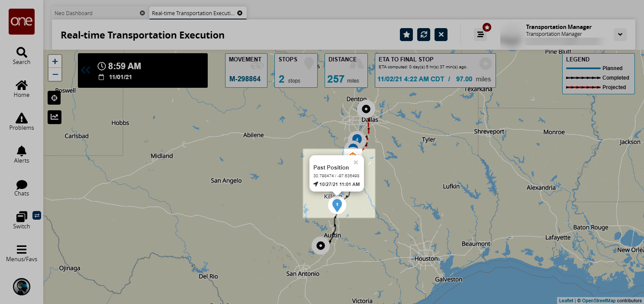Click the blue position marker numbered 1
Viewport: 644px width, 304px height.
pos(337,205)
